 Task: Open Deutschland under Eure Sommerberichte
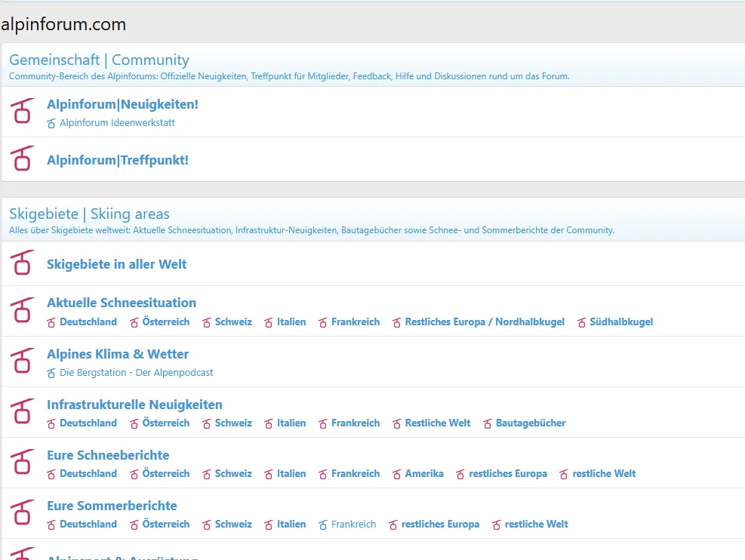88,525
